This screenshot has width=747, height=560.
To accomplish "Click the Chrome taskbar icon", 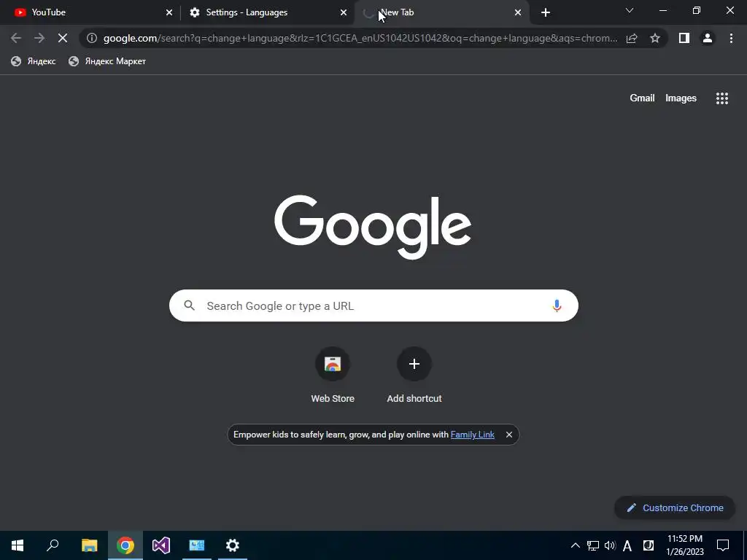I will click(125, 545).
